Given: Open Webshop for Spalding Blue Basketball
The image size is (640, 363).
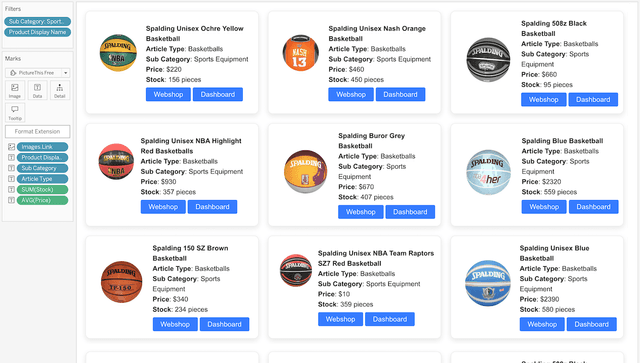Looking at the screenshot, I should (544, 207).
